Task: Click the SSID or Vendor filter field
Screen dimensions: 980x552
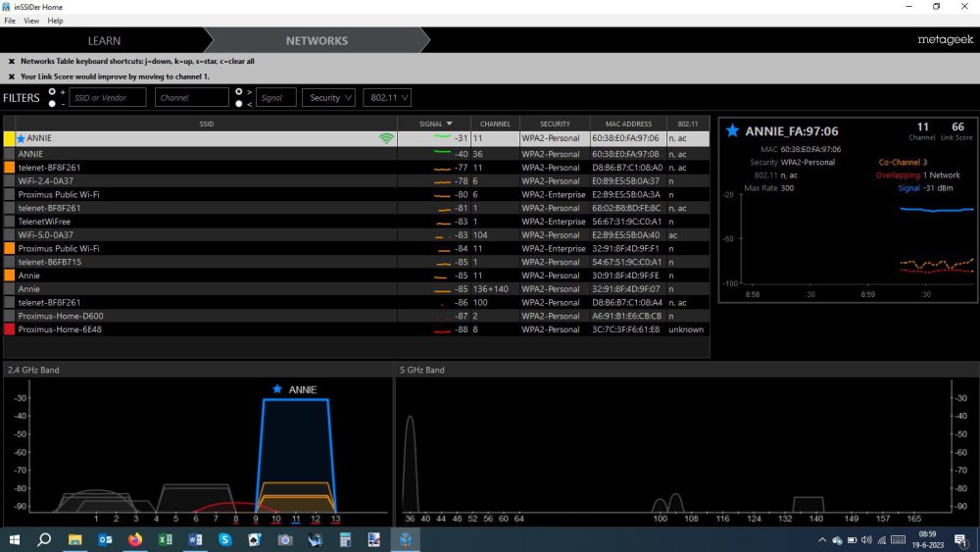Action: [x=107, y=98]
